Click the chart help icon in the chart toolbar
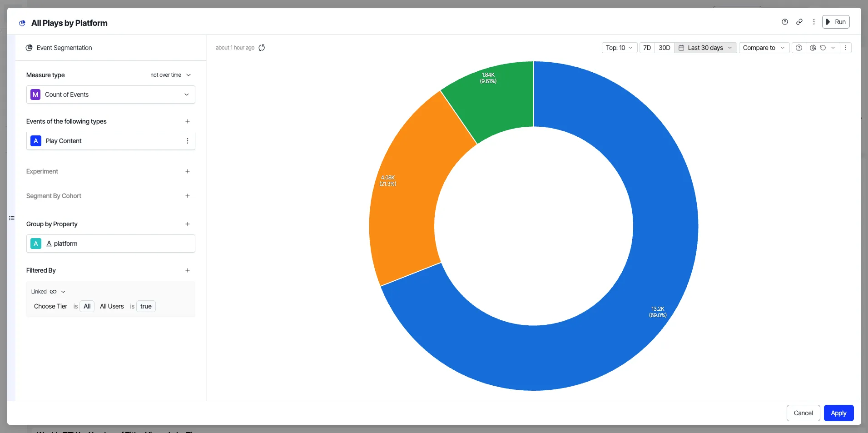 (x=799, y=48)
